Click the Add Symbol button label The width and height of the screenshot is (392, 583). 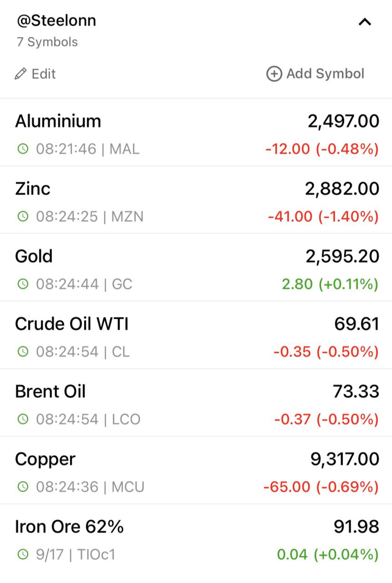click(325, 74)
